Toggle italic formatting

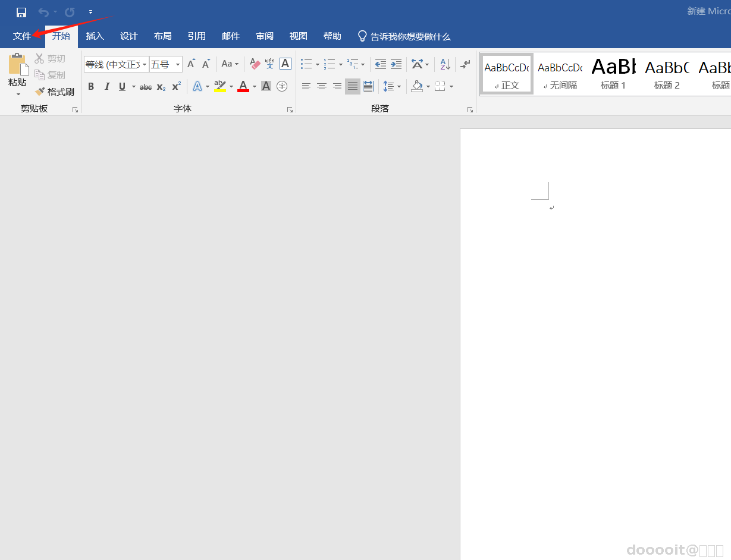[x=107, y=87]
